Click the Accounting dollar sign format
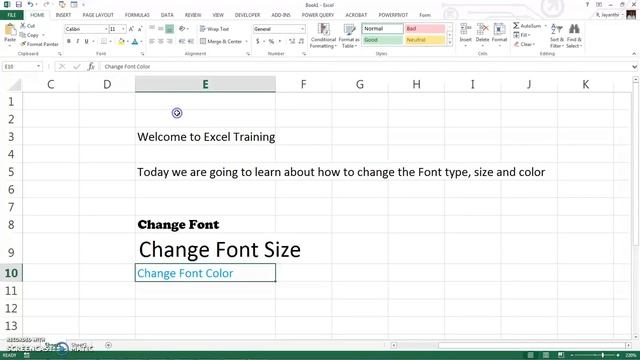Screen dimensions: 640x360 258,41
